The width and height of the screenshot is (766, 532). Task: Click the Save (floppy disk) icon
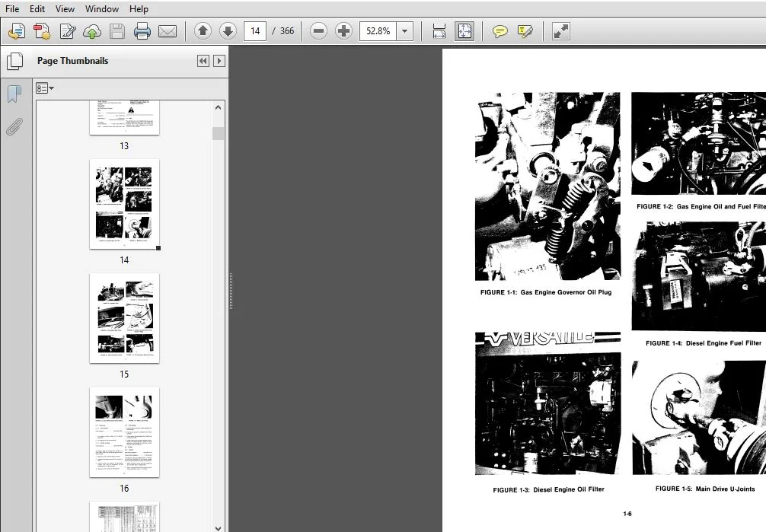117,31
